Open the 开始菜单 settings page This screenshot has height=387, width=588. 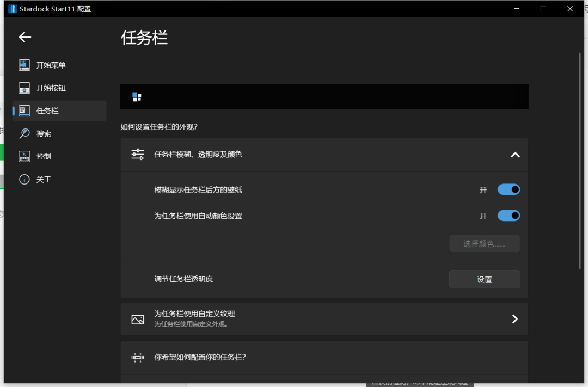click(59, 65)
